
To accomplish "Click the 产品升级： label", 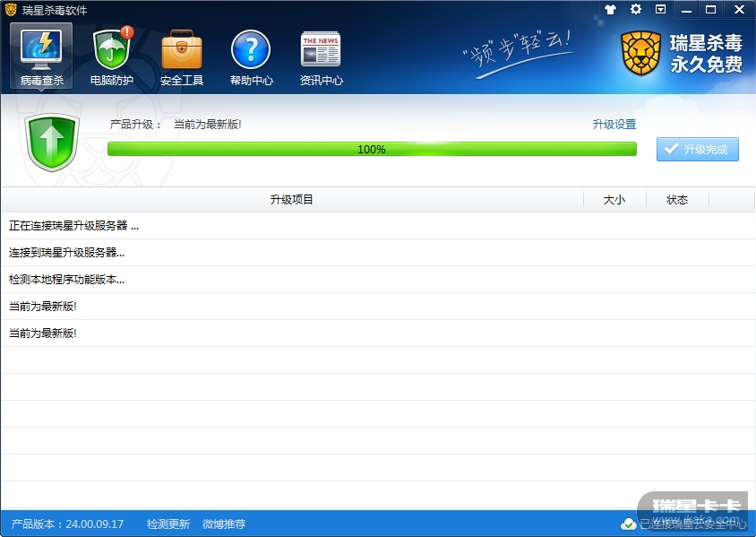I will (135, 125).
